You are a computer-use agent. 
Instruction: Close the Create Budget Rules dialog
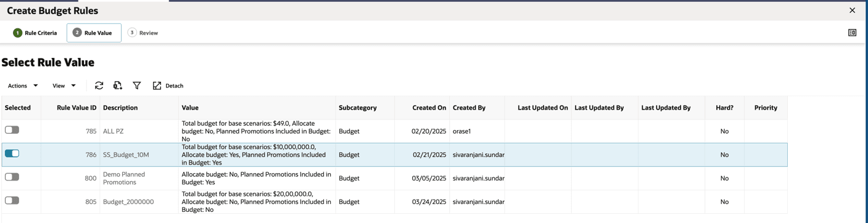[852, 10]
